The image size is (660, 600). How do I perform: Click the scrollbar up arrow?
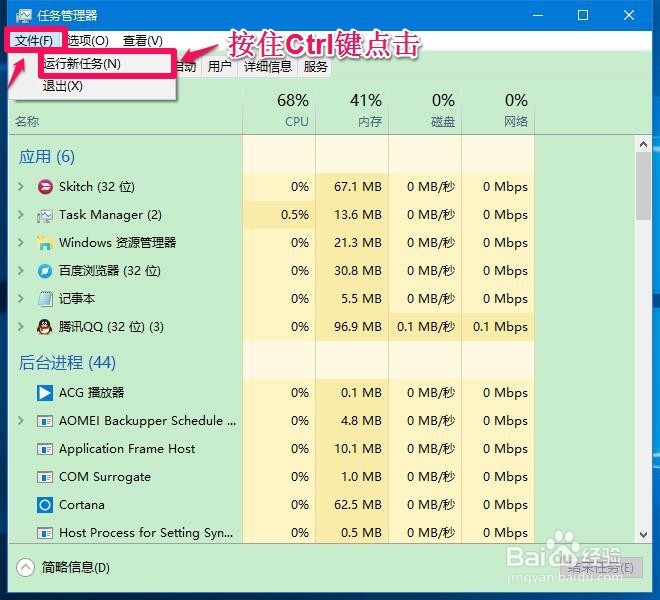coord(643,144)
